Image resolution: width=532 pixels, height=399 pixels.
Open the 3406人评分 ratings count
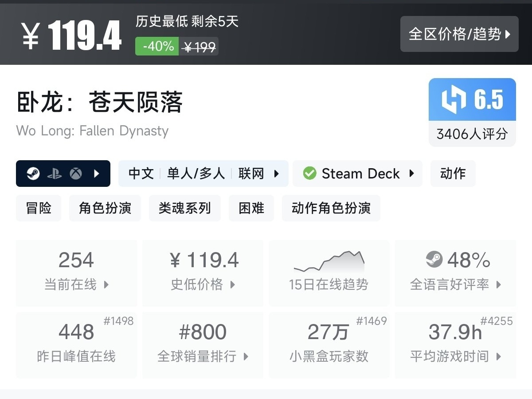472,134
